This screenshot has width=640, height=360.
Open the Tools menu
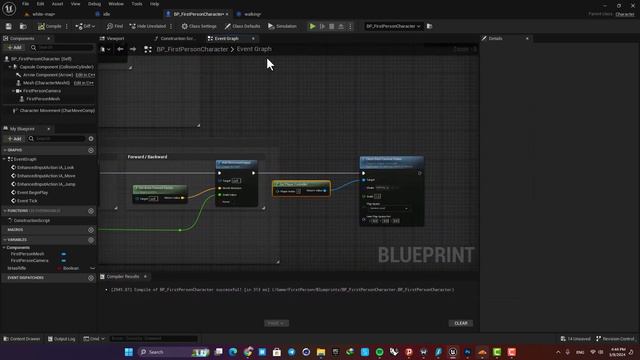click(x=137, y=4)
